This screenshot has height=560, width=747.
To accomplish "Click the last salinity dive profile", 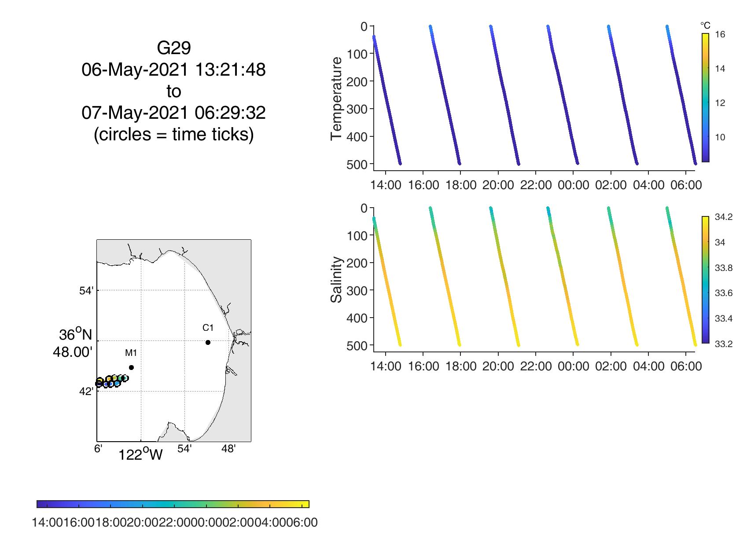I will (x=681, y=276).
